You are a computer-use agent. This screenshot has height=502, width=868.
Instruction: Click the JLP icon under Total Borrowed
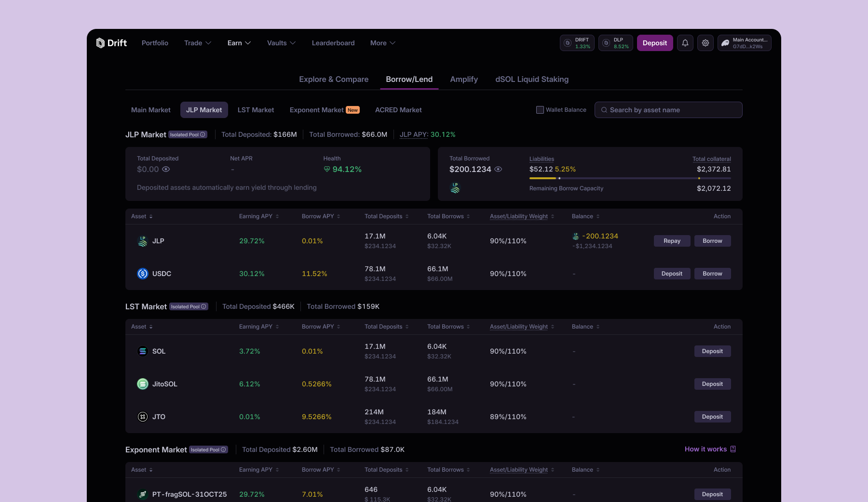(455, 188)
